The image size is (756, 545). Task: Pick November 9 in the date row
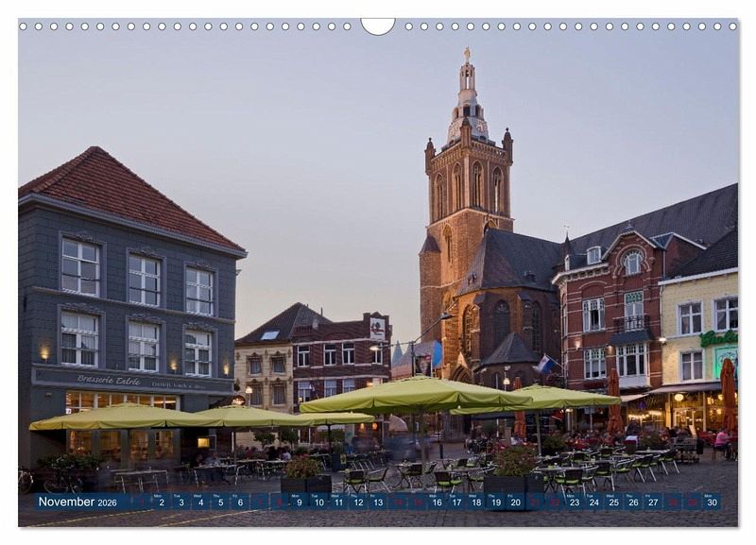point(299,502)
